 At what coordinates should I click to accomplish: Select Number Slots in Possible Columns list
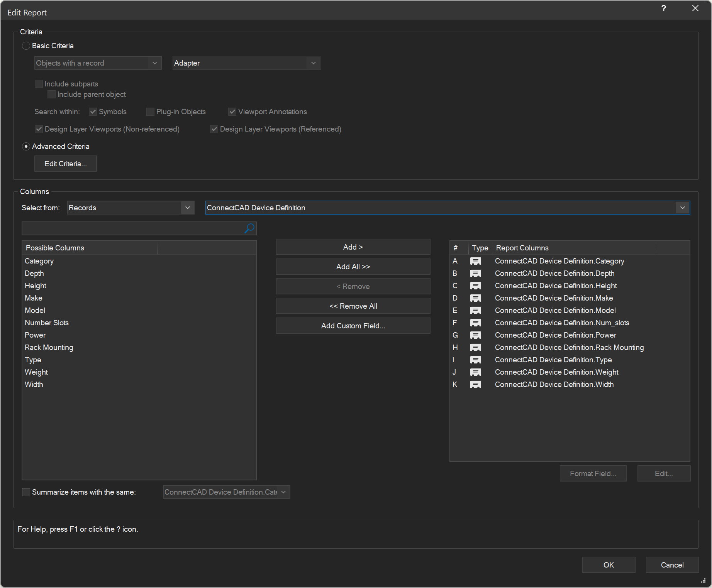click(x=47, y=323)
